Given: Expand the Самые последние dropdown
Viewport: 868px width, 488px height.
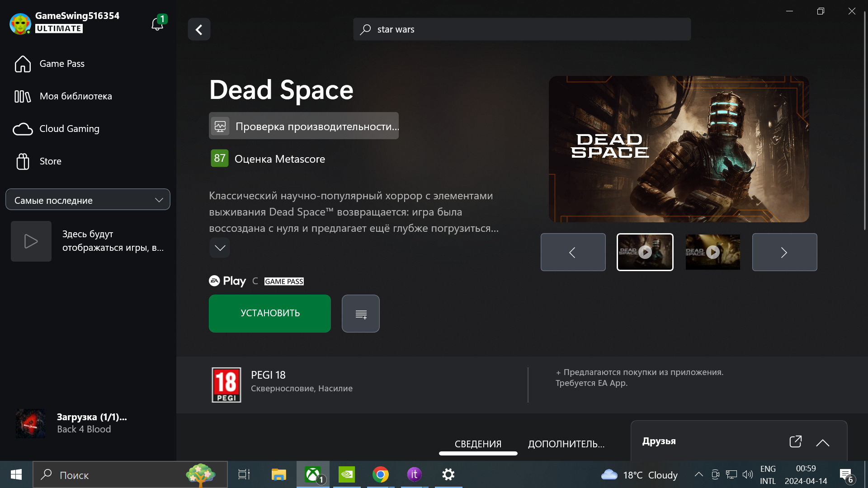Looking at the screenshot, I should tap(88, 200).
